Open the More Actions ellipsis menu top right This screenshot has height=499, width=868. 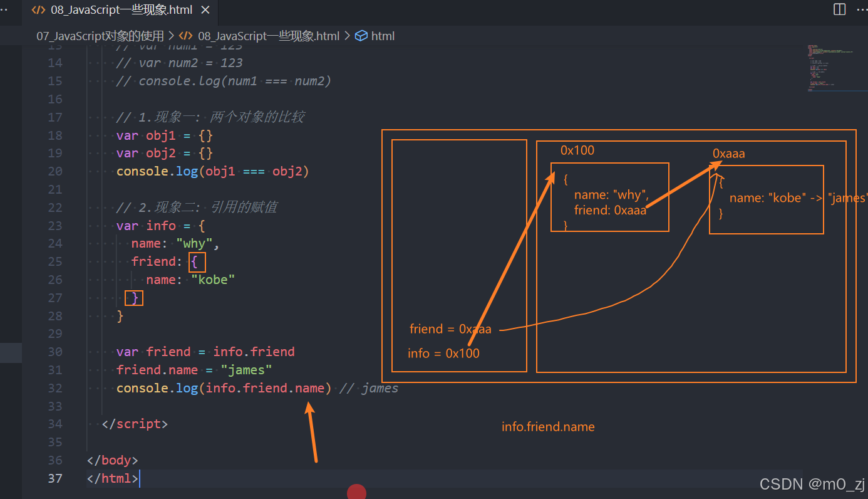(861, 9)
